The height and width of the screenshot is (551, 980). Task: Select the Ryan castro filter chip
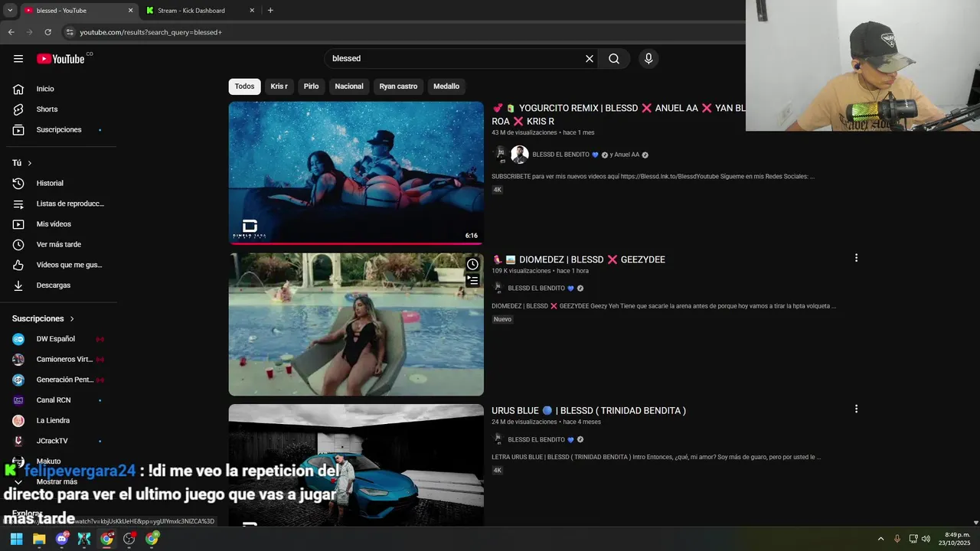(x=398, y=86)
